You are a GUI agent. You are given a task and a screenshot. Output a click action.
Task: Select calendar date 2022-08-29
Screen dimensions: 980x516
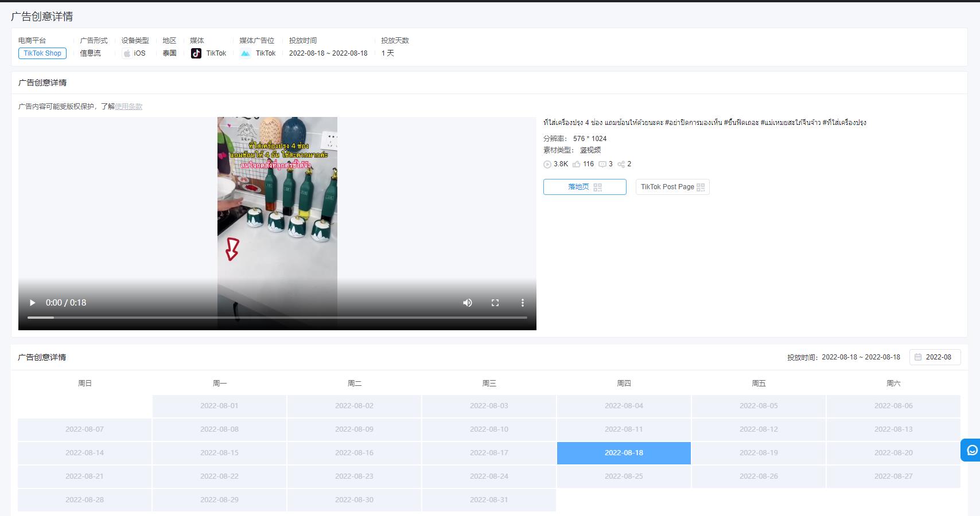(x=219, y=500)
